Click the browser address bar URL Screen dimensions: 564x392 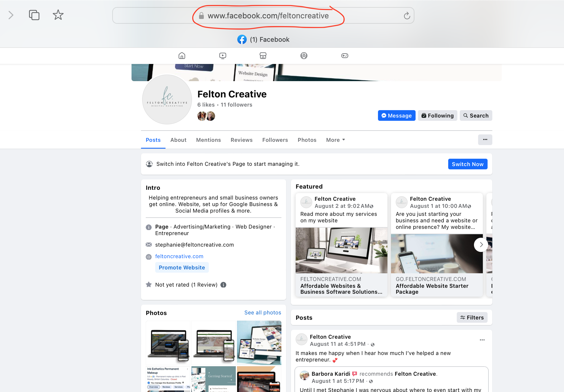coord(268,16)
